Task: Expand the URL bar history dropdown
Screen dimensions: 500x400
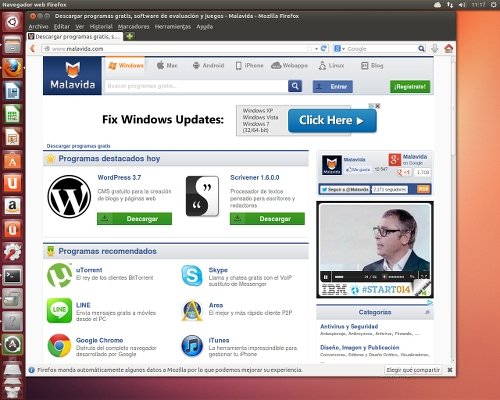Action: tap(316, 49)
